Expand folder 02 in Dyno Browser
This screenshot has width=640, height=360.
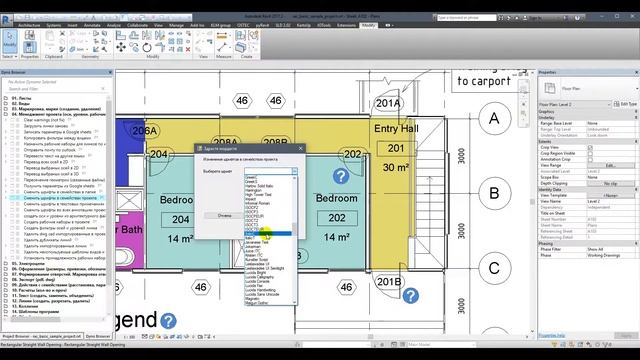click(x=6, y=104)
